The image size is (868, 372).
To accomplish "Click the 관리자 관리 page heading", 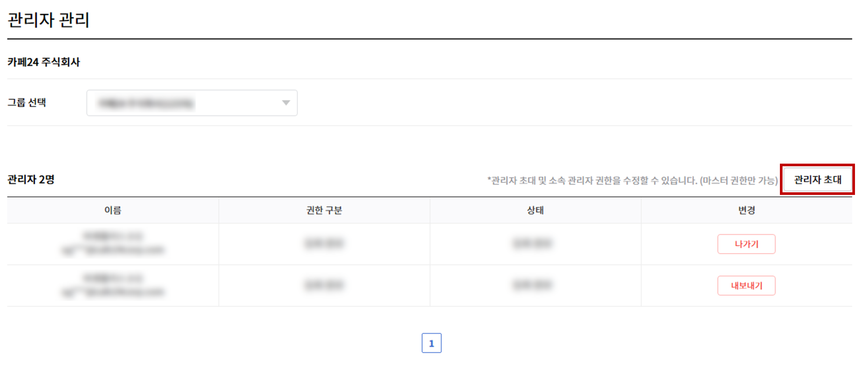I will (x=49, y=20).
